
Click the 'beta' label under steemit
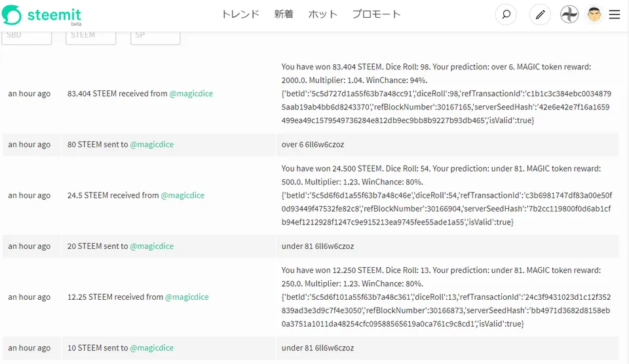click(x=76, y=24)
